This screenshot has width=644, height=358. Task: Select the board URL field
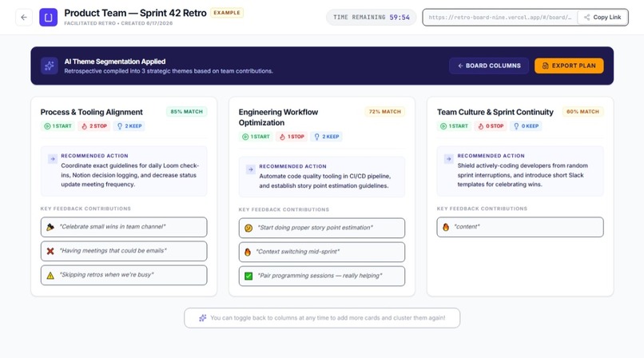pos(500,18)
